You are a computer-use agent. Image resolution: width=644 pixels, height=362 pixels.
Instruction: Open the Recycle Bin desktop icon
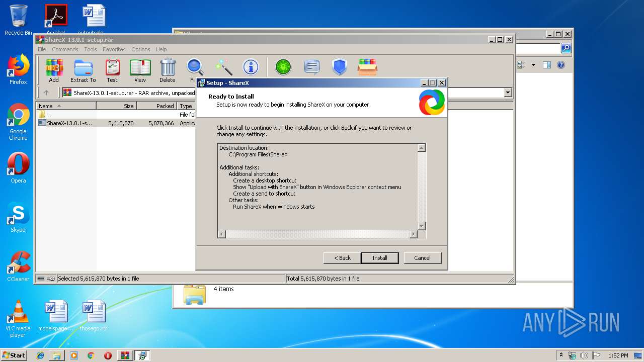[18, 20]
